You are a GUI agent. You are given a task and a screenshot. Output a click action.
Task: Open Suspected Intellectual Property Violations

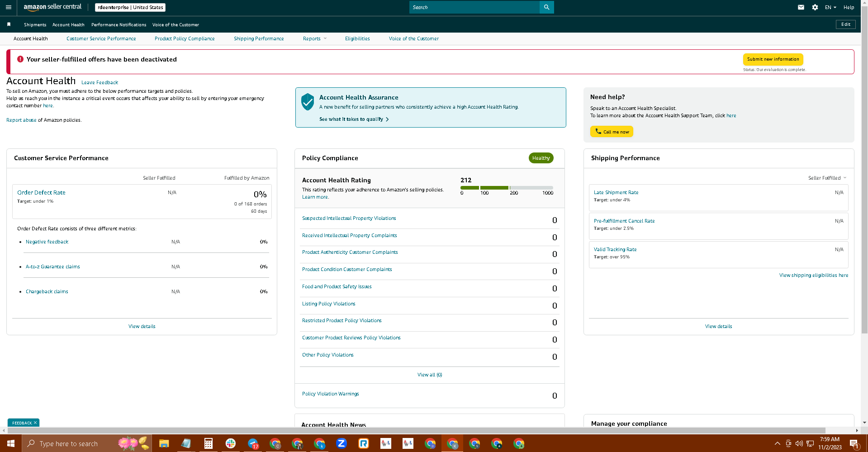(349, 219)
